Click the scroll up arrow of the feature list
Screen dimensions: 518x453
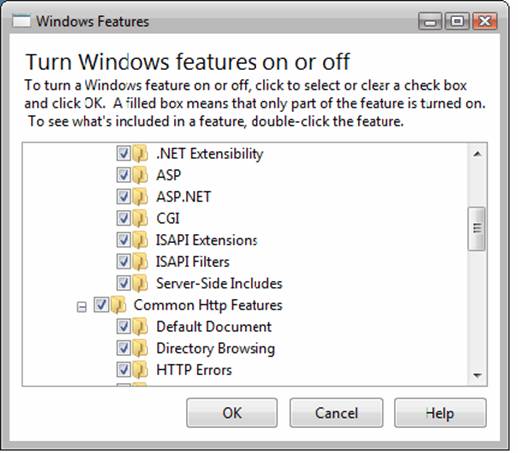477,154
